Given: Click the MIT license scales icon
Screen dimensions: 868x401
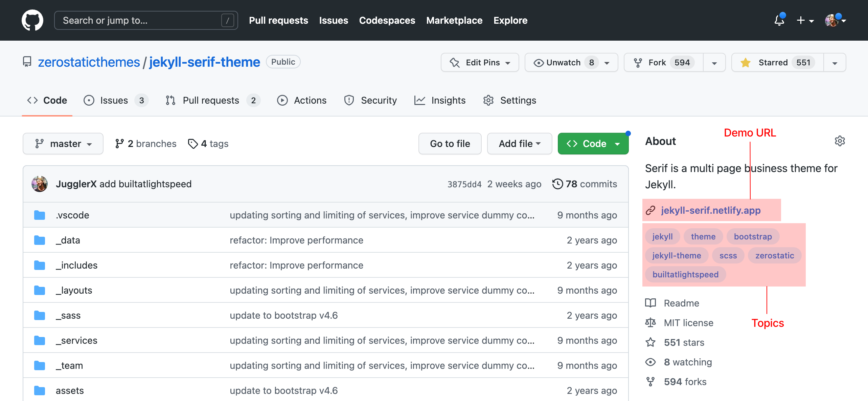Looking at the screenshot, I should pyautogui.click(x=650, y=322).
